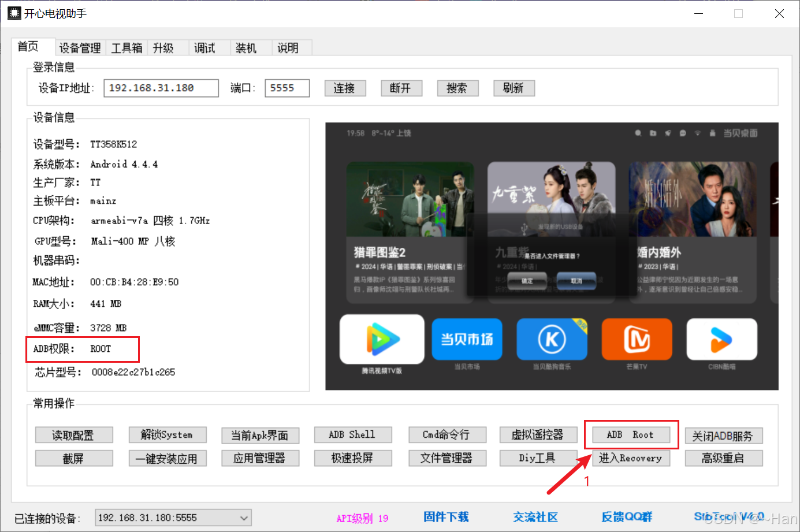The image size is (800, 532).
Task: Click the 断开 button
Action: (401, 88)
